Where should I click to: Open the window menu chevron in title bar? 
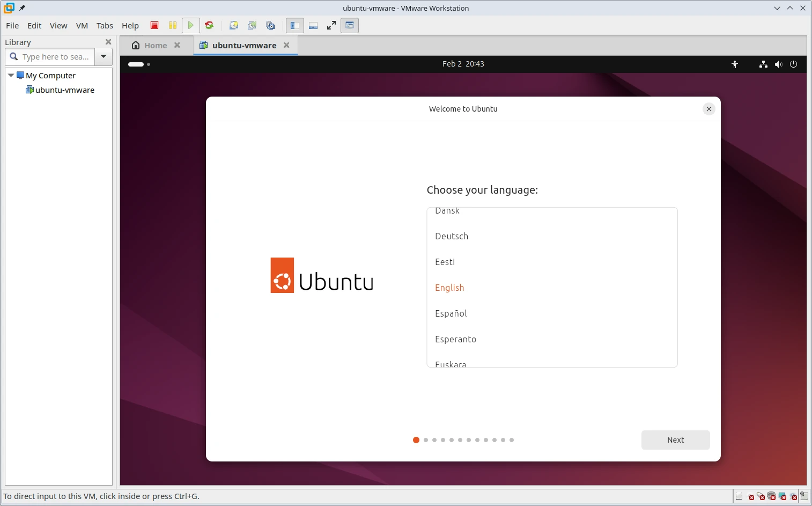[x=777, y=8]
